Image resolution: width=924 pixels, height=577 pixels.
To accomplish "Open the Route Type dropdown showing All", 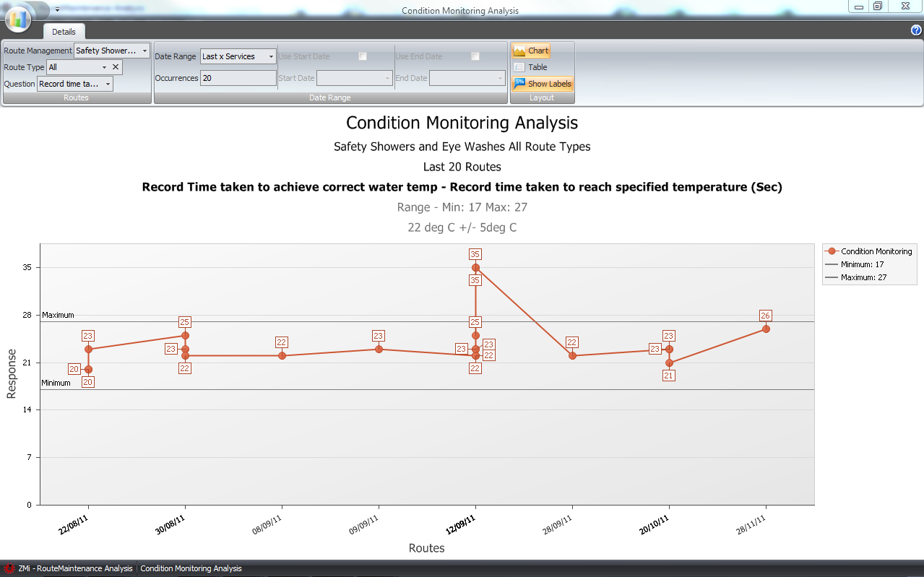I will click(x=103, y=66).
